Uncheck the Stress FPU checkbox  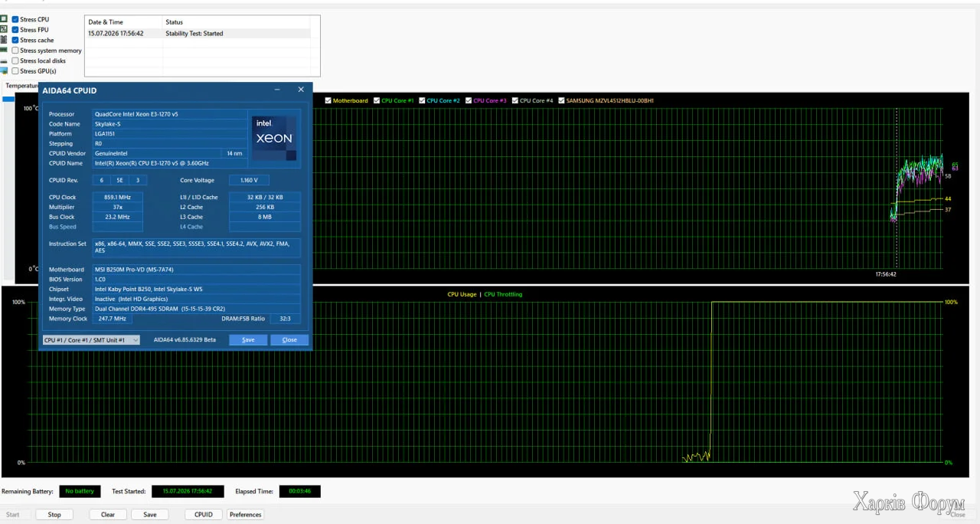coord(15,29)
